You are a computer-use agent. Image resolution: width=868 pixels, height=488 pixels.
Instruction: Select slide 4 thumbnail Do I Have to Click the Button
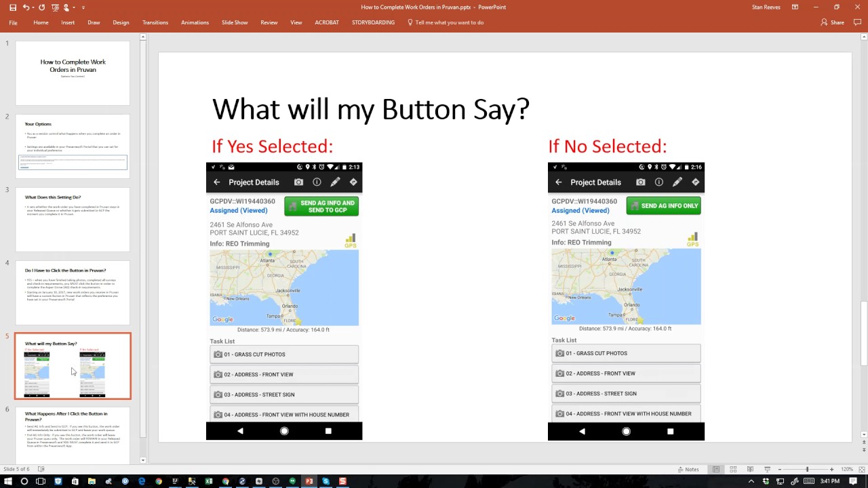click(x=73, y=292)
